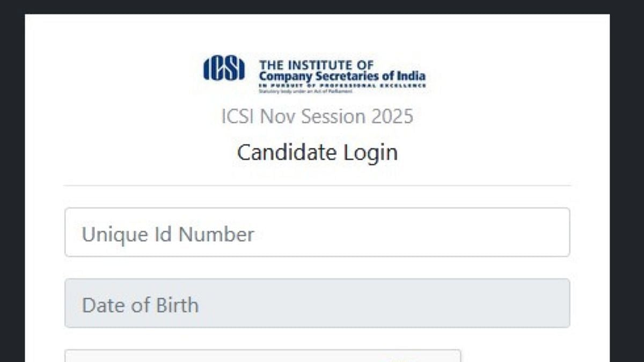
Task: Click the Candidate Login heading
Action: point(318,152)
